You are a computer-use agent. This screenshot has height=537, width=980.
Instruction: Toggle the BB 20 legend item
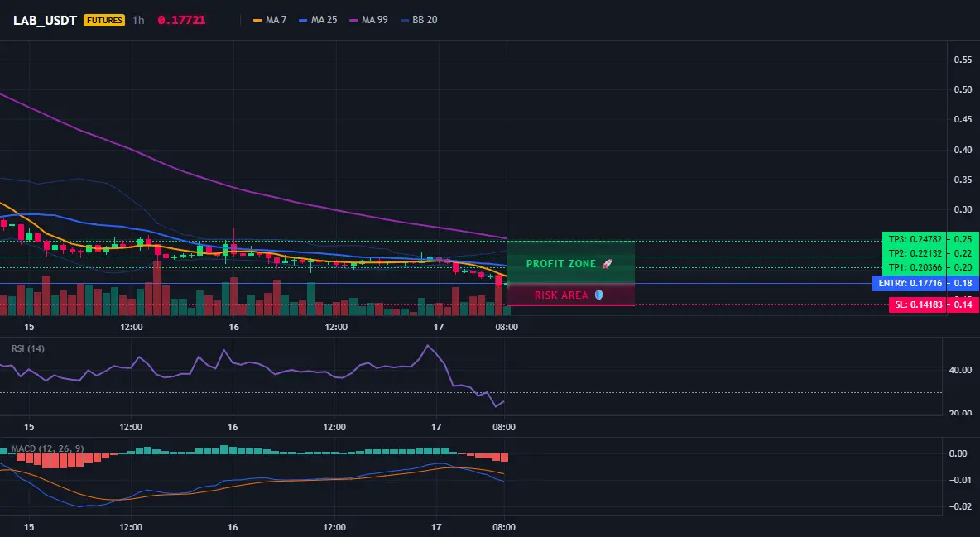419,20
